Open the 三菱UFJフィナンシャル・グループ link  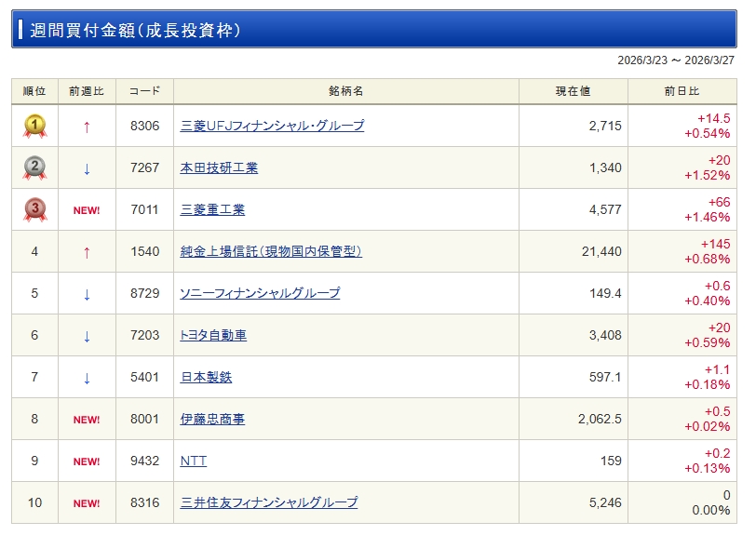(x=272, y=126)
